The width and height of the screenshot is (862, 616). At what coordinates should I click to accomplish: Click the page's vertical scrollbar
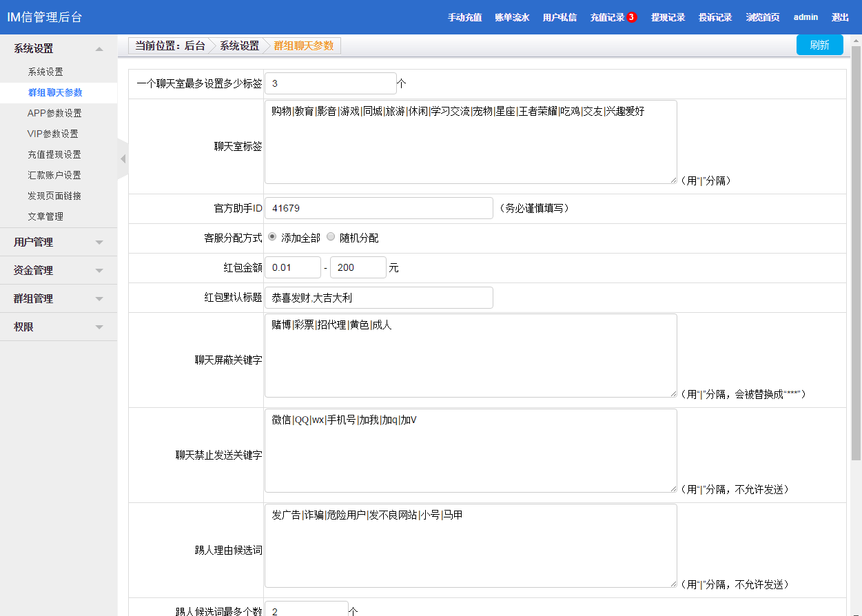(856, 255)
